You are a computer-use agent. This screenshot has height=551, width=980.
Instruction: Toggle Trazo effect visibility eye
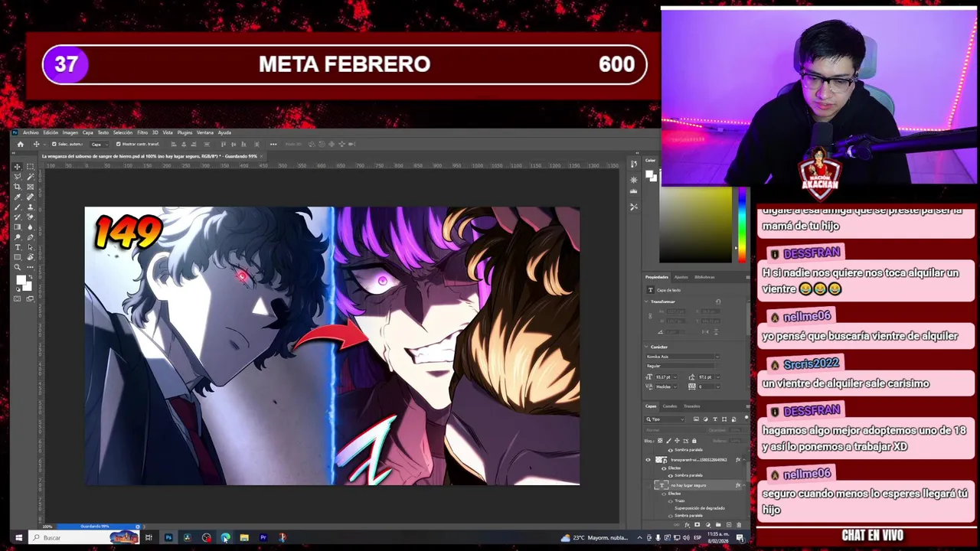[671, 501]
